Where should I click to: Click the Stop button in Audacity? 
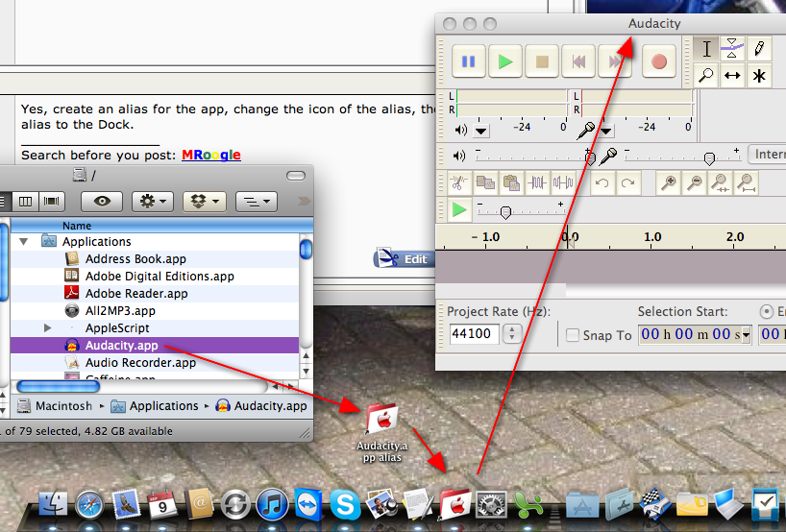[542, 61]
